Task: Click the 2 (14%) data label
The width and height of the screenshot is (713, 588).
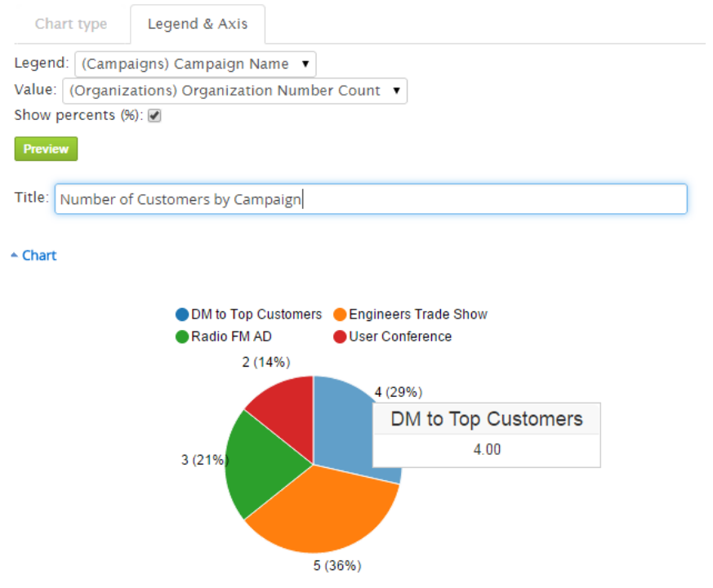Action: [x=266, y=362]
